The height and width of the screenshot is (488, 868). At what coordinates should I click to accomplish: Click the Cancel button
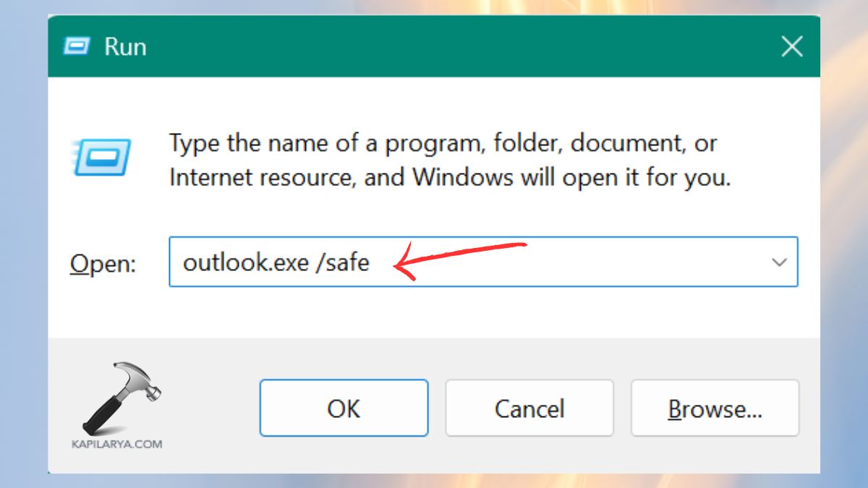529,408
